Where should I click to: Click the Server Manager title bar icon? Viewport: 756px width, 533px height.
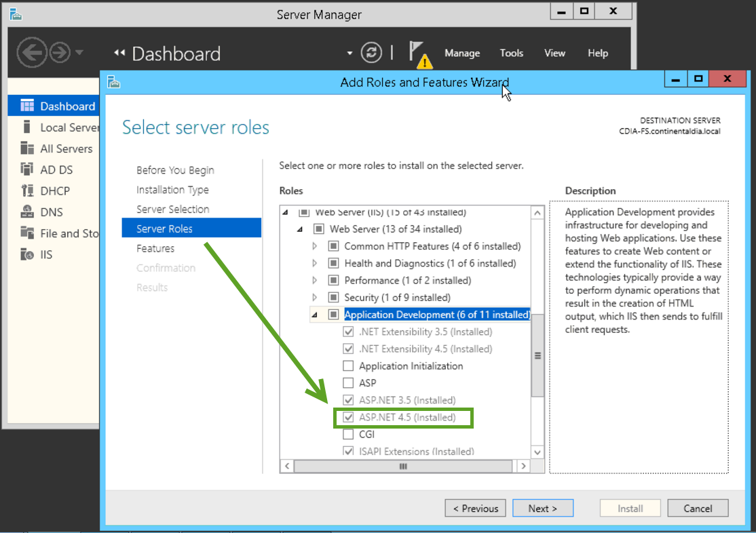[16, 14]
